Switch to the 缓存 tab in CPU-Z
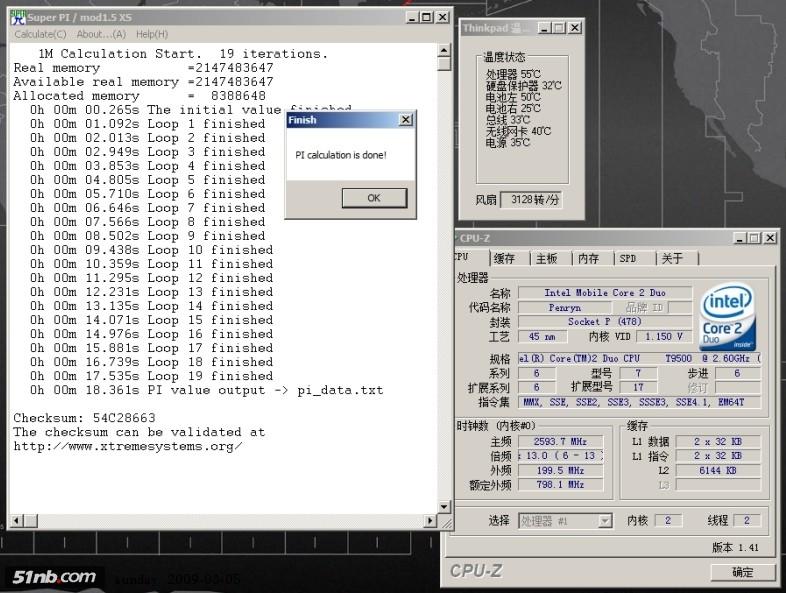The height and width of the screenshot is (593, 786). pyautogui.click(x=504, y=259)
